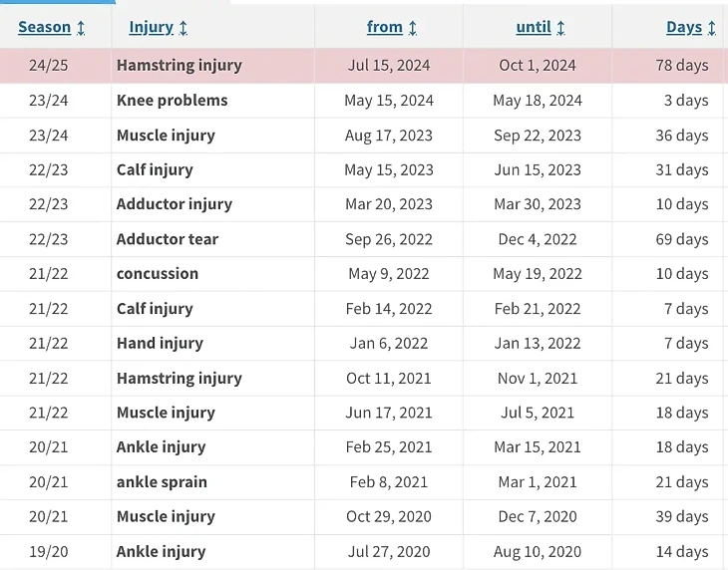
Task: Click the 69 days cell
Action: (681, 239)
